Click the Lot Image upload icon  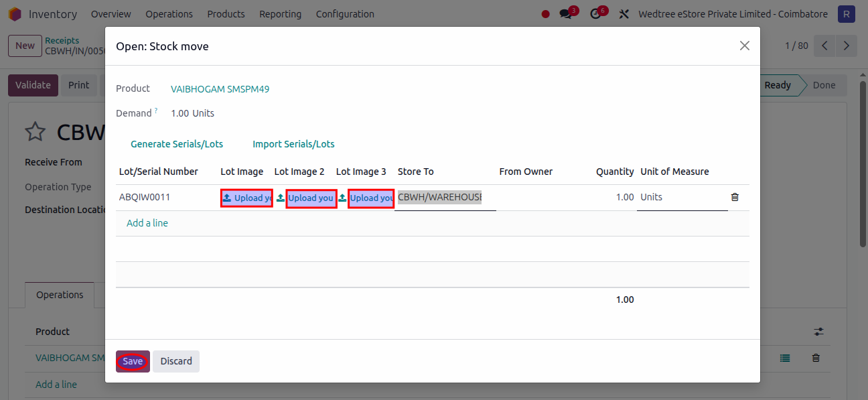tap(227, 198)
